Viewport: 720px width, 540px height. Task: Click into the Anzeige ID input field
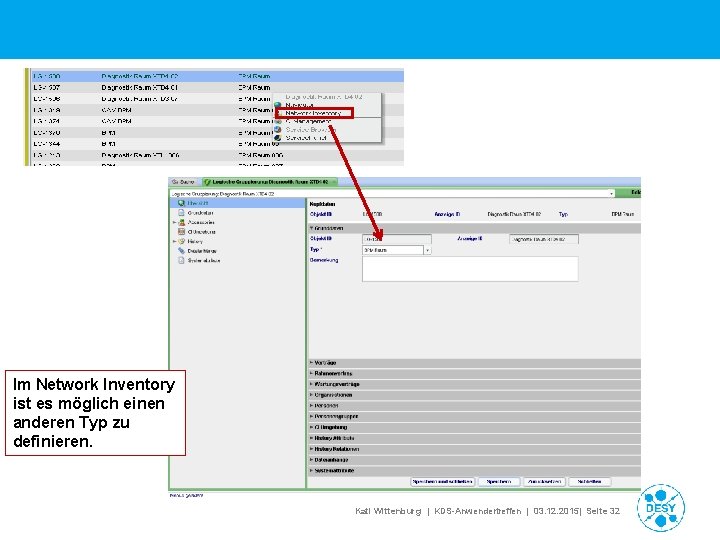point(544,239)
